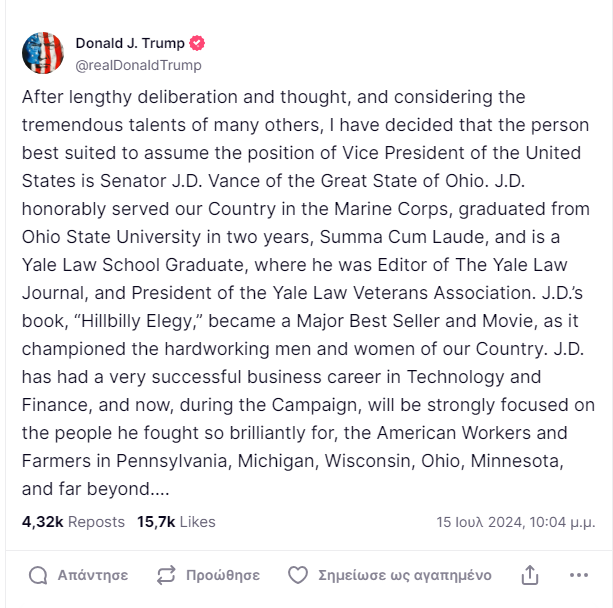Viewport: 613px width, 608px height.
Task: Click the share upload icon
Action: point(530,575)
